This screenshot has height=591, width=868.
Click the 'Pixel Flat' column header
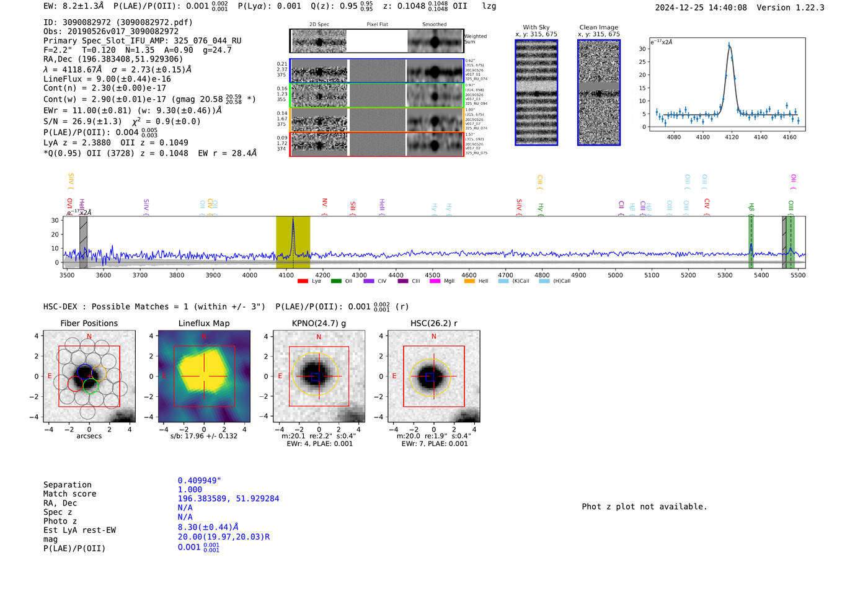(x=377, y=25)
